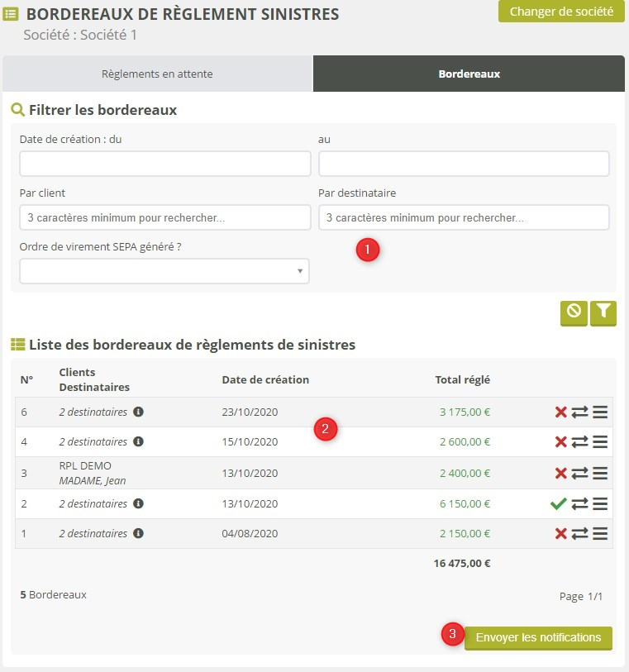The image size is (629, 672).
Task: Click the Changer de société button
Action: (x=561, y=12)
